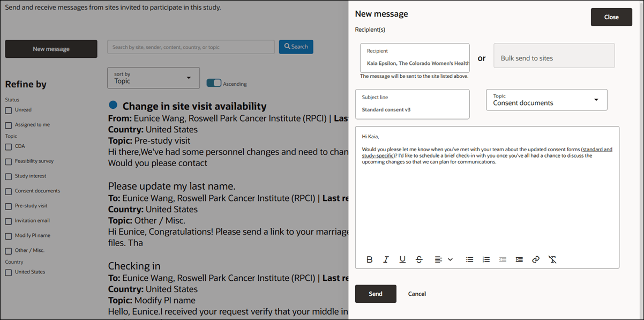This screenshot has width=644, height=320.
Task: Clear formatting using the remove formatting icon
Action: pos(552,259)
